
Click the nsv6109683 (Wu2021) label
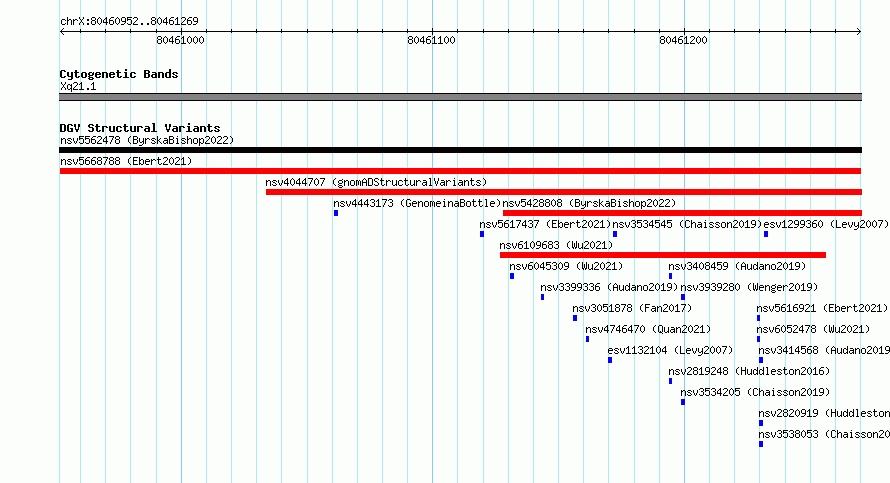[x=556, y=245]
